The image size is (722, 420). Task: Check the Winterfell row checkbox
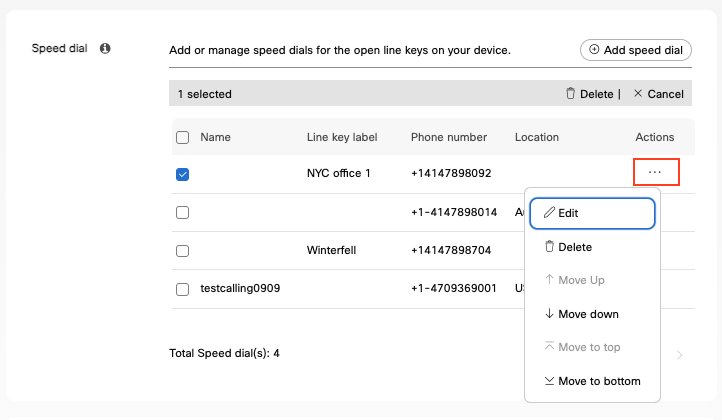click(x=182, y=251)
